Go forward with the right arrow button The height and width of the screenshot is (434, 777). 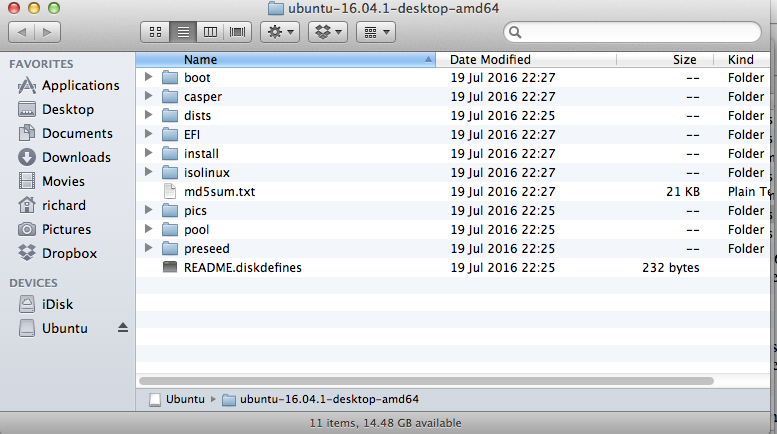tap(48, 32)
